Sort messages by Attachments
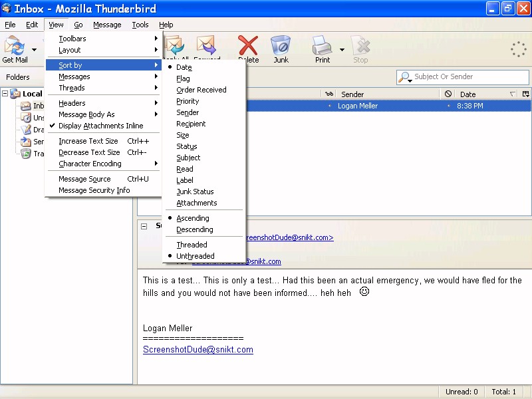 (204, 203)
